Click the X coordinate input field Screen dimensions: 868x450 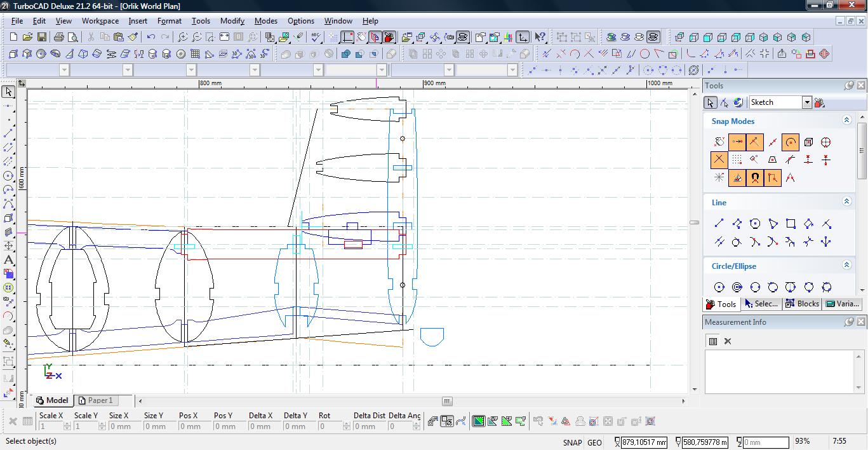pos(643,442)
